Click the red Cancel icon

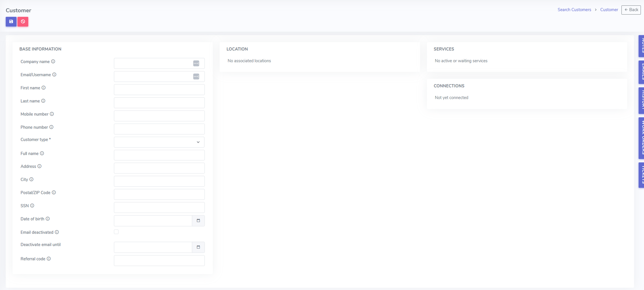(22, 22)
